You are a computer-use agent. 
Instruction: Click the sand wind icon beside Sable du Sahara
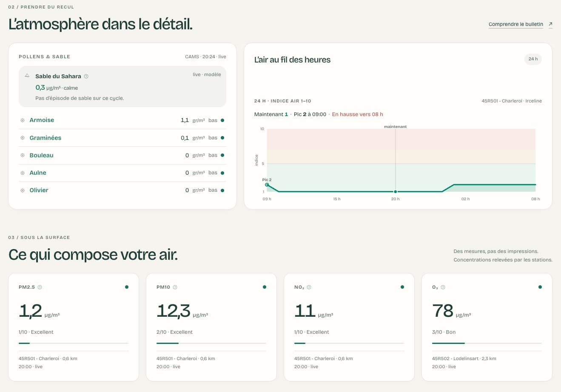27,76
